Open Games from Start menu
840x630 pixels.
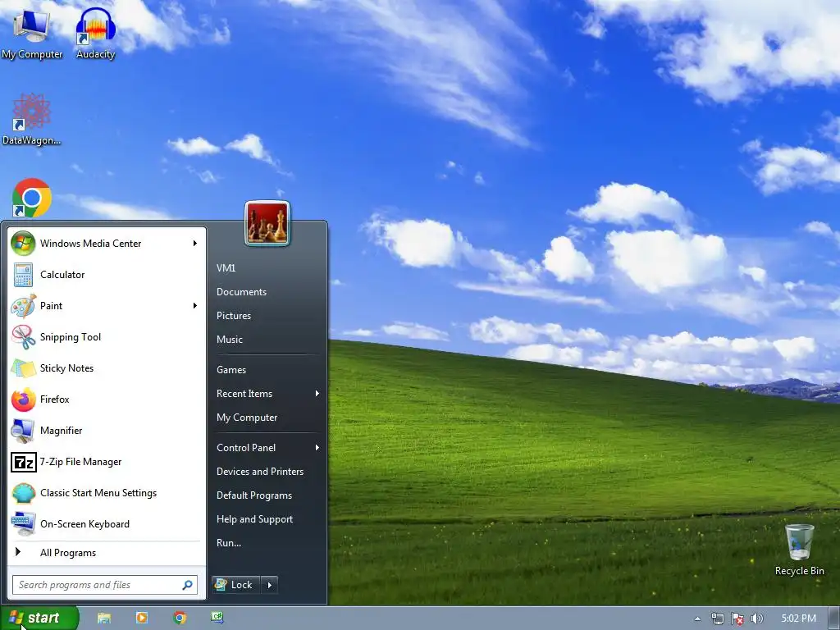tap(231, 370)
